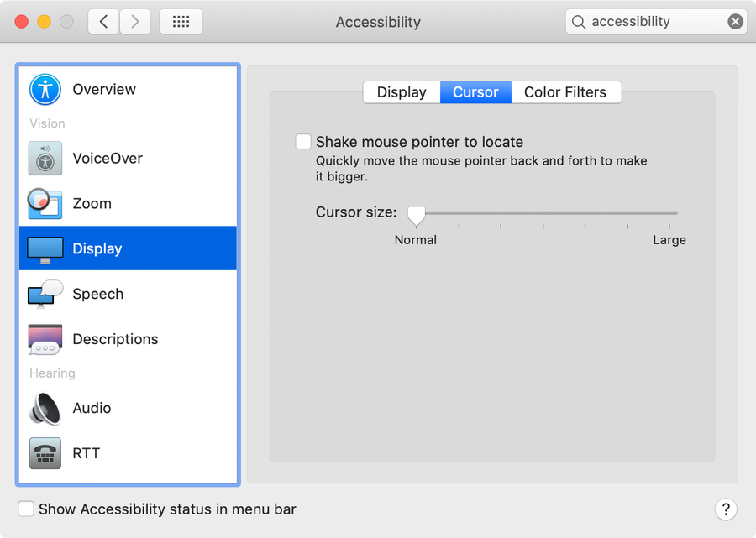This screenshot has height=538, width=756.
Task: Switch to the Display tab
Action: point(402,92)
